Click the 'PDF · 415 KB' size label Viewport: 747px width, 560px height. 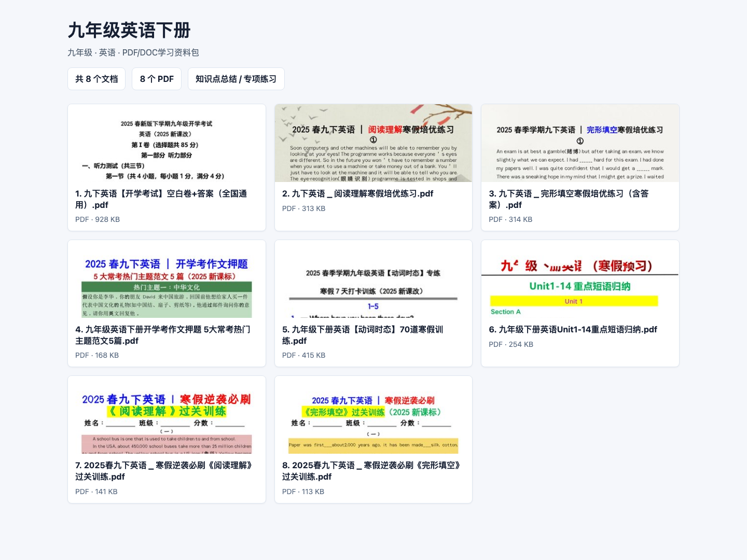pos(303,355)
